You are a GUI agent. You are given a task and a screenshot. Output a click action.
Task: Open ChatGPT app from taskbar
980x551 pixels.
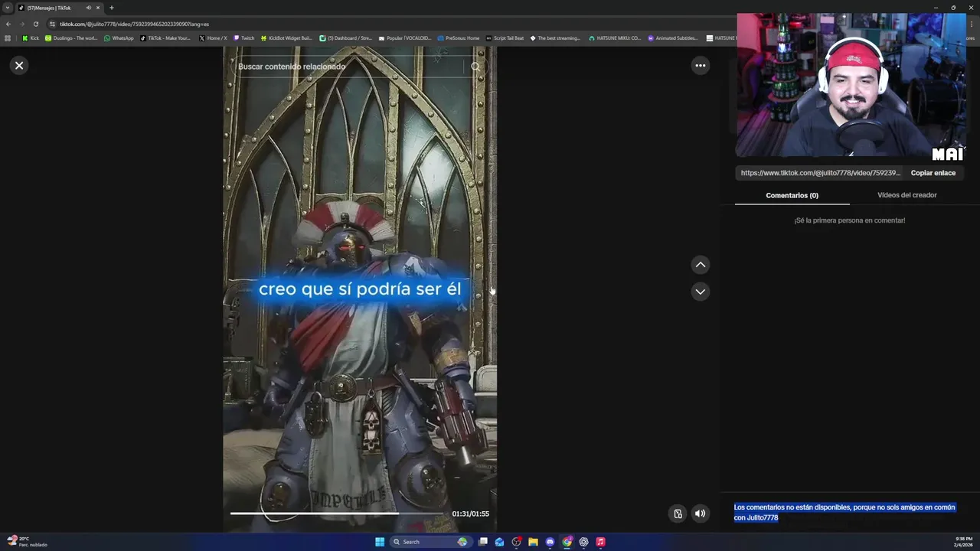coord(583,542)
